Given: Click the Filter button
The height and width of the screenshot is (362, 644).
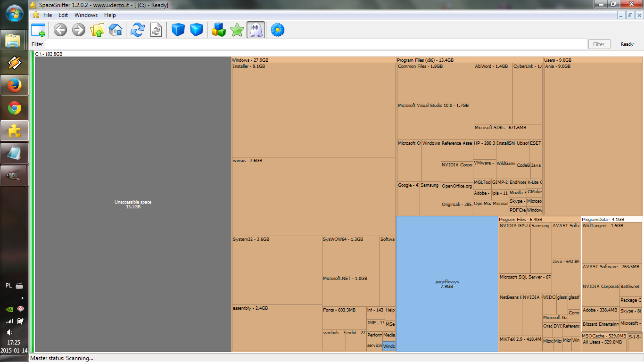Looking at the screenshot, I should (599, 44).
